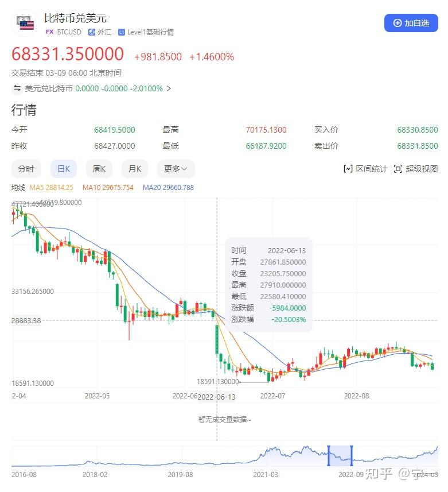Click the 买入价 value 68330.8500
The width and height of the screenshot is (448, 492).
[x=417, y=130]
